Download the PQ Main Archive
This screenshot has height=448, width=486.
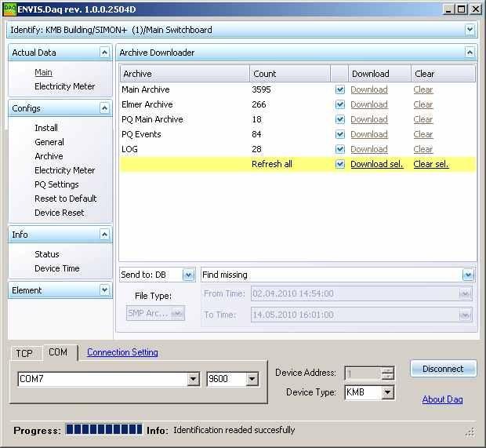pos(369,119)
